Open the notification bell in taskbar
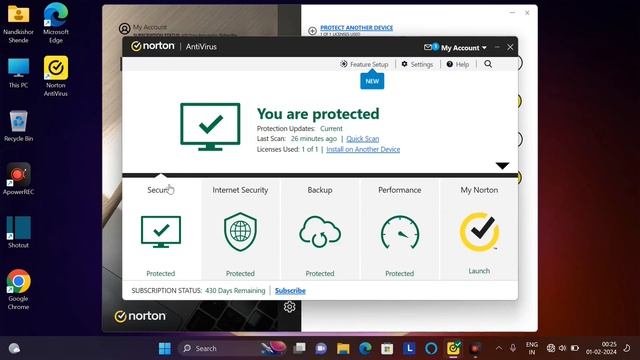This screenshot has height=360, width=640. [x=627, y=348]
